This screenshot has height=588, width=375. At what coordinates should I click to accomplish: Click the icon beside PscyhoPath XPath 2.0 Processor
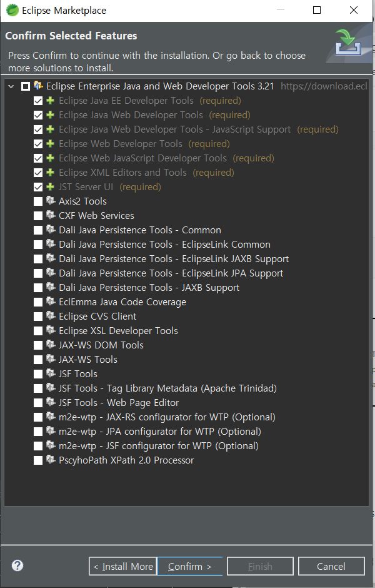[51, 460]
